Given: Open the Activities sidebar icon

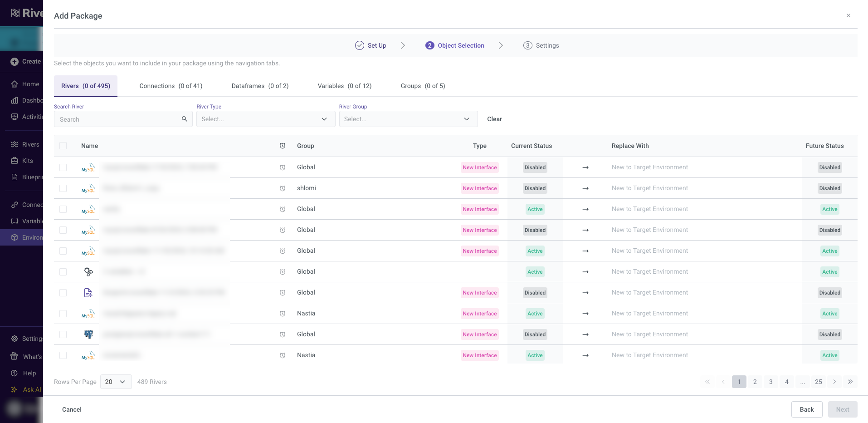Looking at the screenshot, I should (15, 117).
